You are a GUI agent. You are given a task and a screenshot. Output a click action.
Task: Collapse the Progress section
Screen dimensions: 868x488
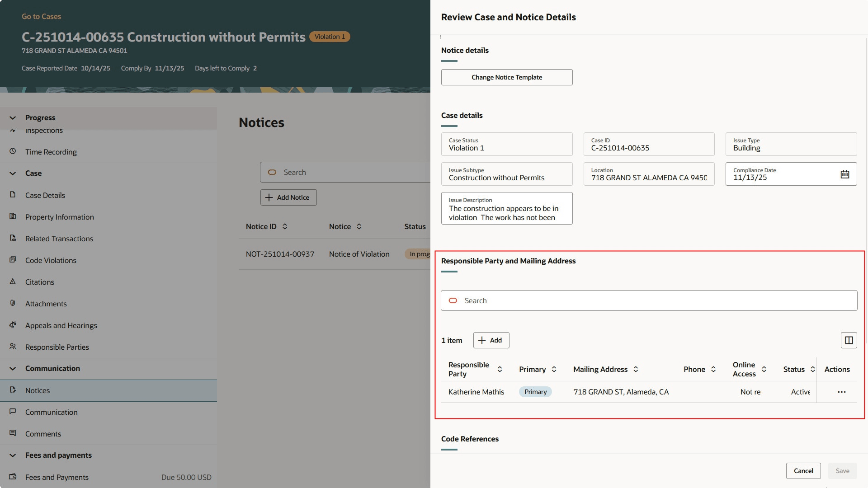12,117
